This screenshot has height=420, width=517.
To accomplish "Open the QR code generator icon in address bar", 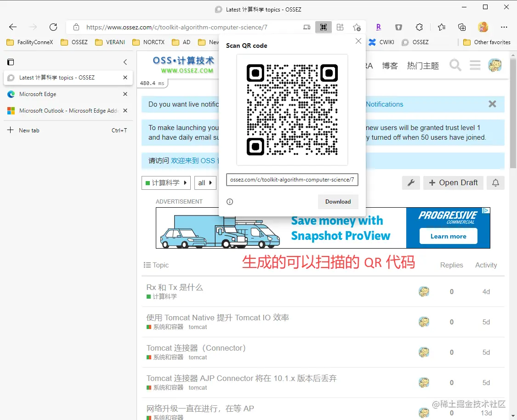I will click(324, 27).
